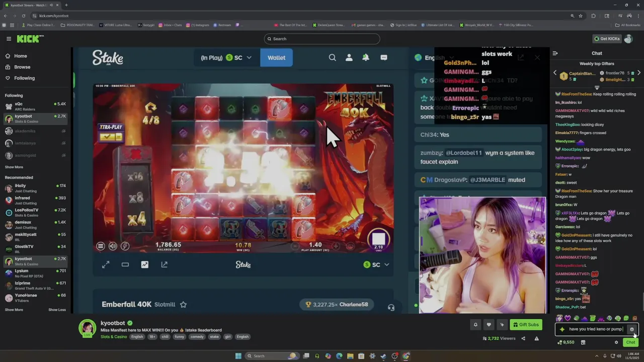This screenshot has width=644, height=362.
Task: Click the Stake profile icon
Action: point(349,58)
